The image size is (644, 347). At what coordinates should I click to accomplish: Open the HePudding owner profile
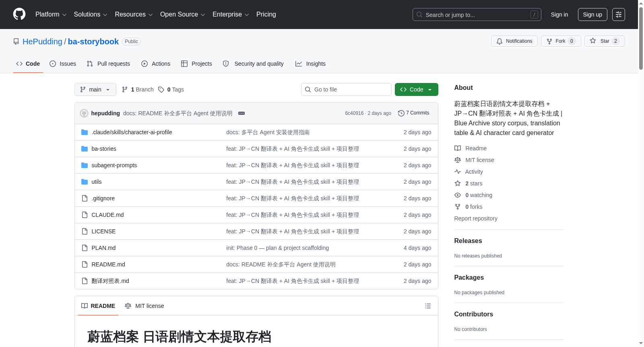click(x=42, y=42)
